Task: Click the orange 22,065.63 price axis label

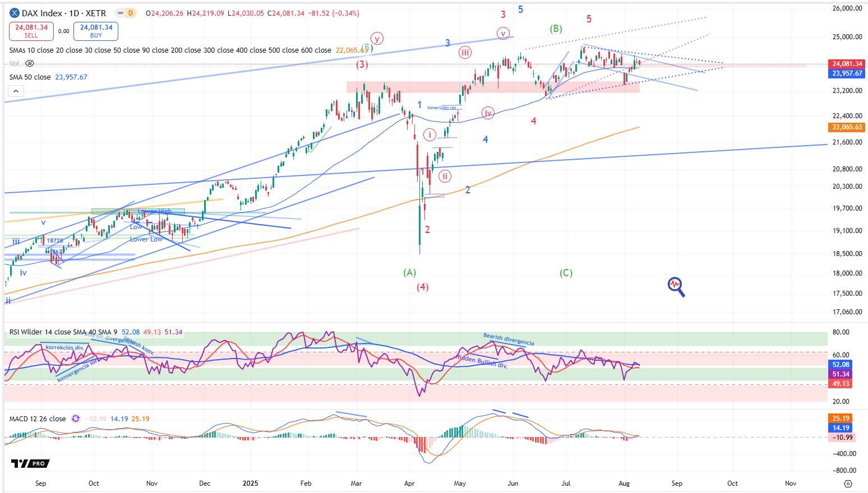Action: (x=847, y=127)
